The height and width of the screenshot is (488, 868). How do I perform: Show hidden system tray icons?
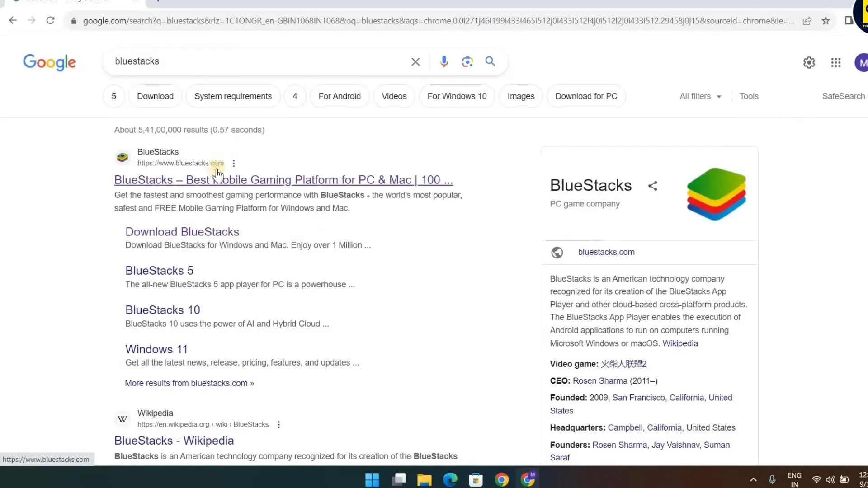(753, 479)
